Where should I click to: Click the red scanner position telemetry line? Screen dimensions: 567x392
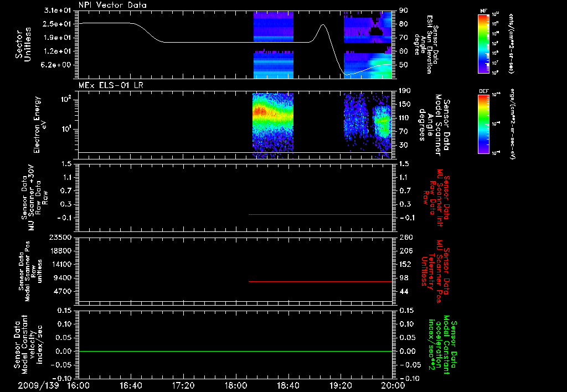[321, 281]
